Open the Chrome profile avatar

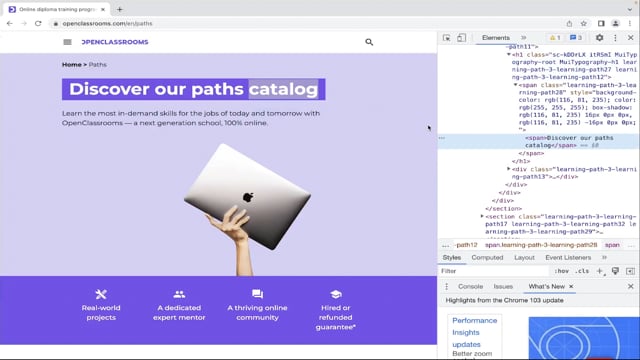(615, 24)
